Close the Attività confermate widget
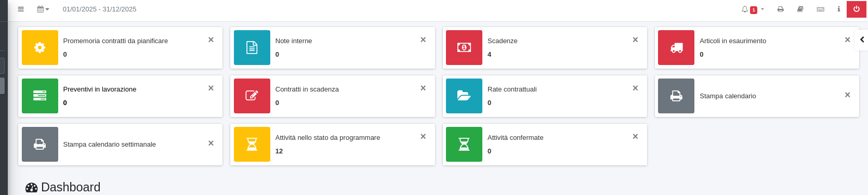The width and height of the screenshot is (868, 195). coord(635,136)
